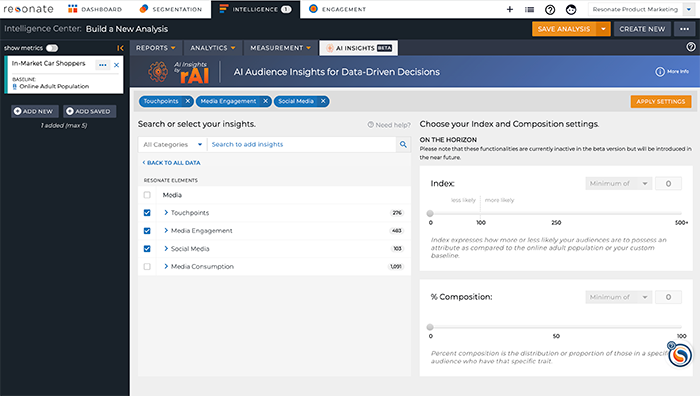
Task: Toggle the show metrics switch
Action: point(52,48)
